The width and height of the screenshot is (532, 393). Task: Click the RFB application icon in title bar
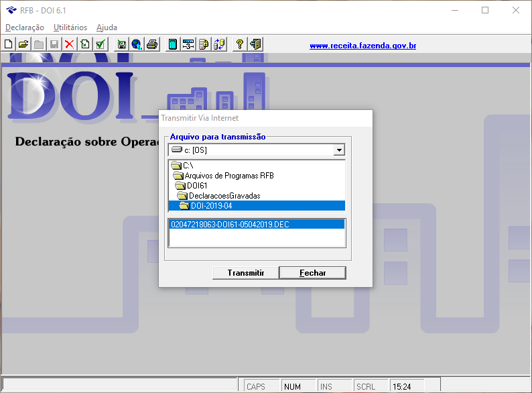pos(11,10)
